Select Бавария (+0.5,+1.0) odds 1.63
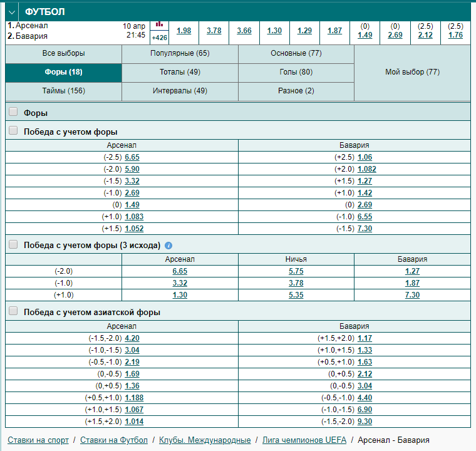This screenshot has width=476, height=451. pyautogui.click(x=365, y=362)
